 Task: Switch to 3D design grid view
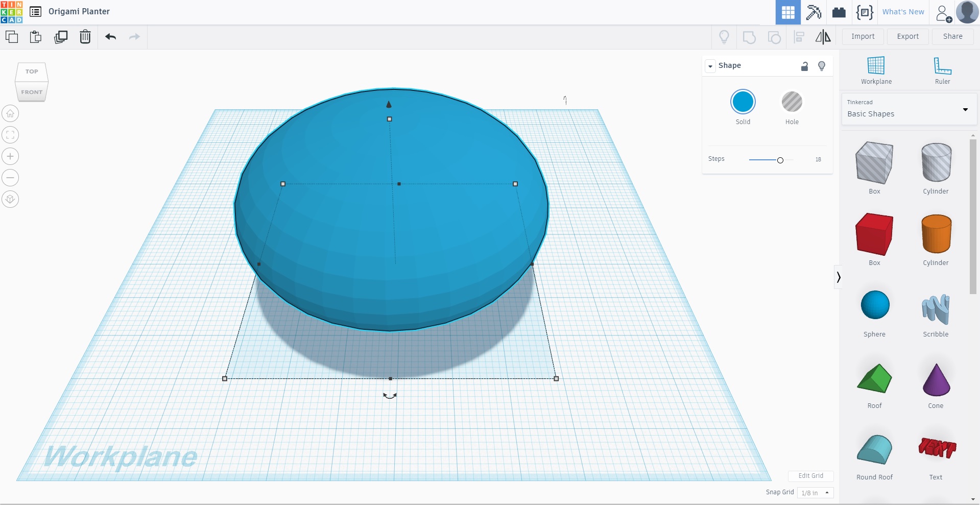[x=788, y=12]
